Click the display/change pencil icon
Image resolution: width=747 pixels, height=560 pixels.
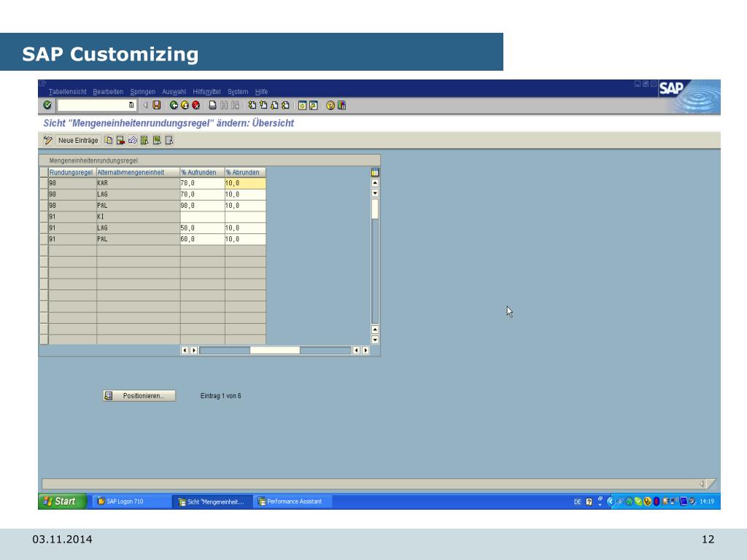tap(47, 140)
